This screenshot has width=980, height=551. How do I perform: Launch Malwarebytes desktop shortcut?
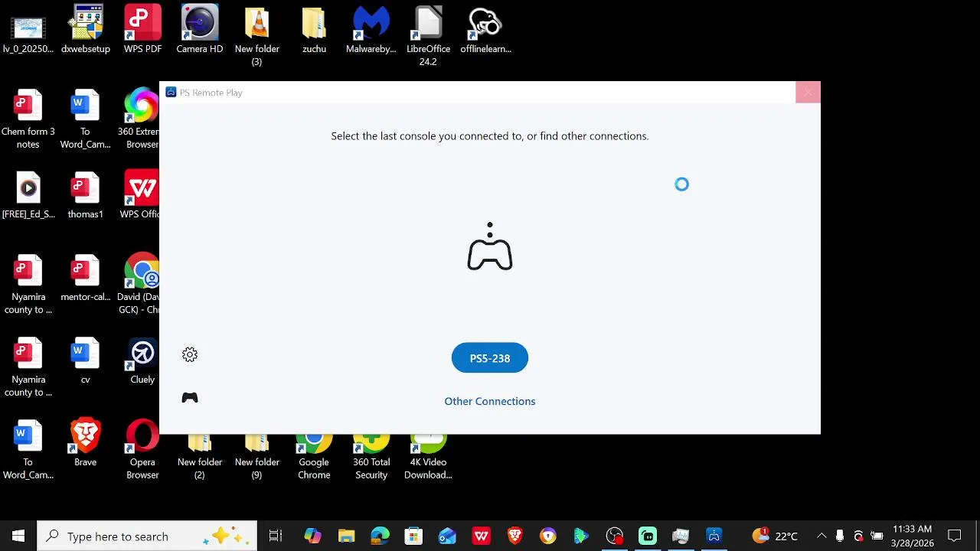371,31
